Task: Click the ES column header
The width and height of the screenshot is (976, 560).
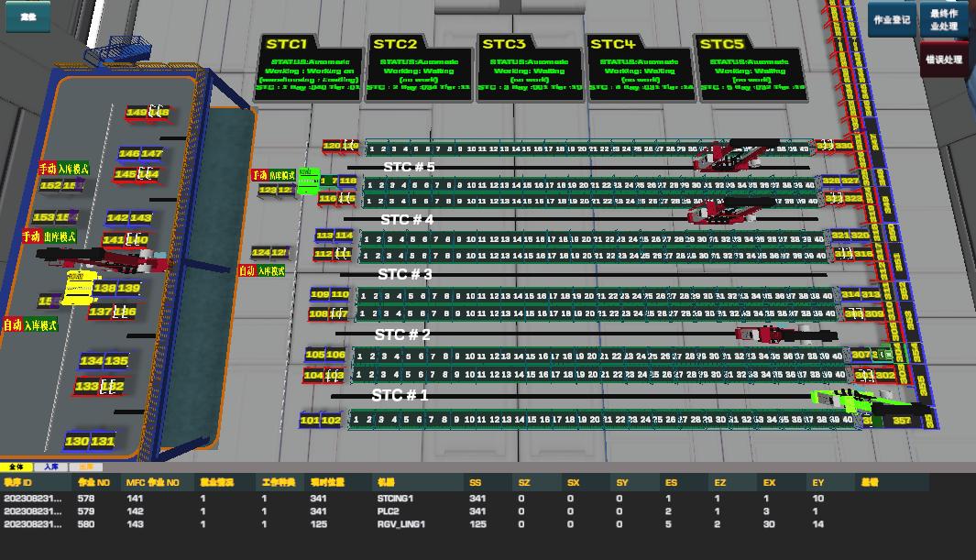Action: point(671,482)
